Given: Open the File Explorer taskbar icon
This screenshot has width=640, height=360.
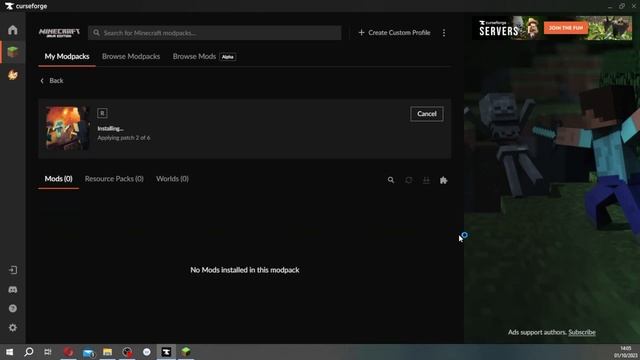Looking at the screenshot, I should [x=107, y=352].
